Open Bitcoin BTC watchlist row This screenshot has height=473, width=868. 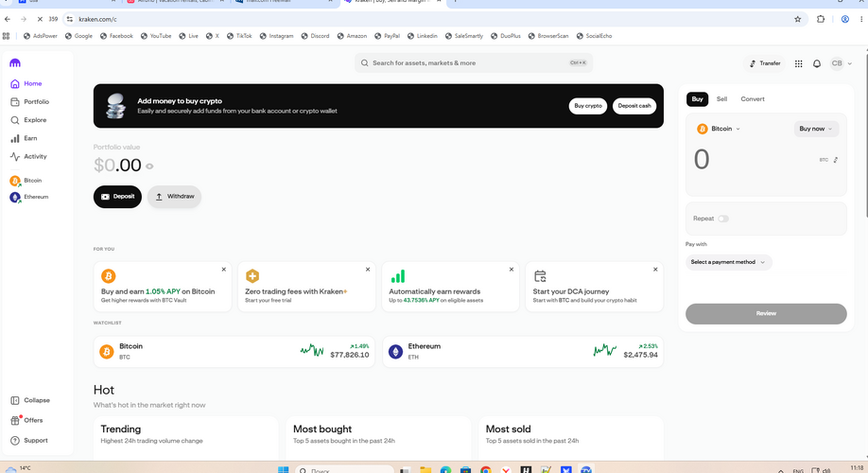click(234, 352)
